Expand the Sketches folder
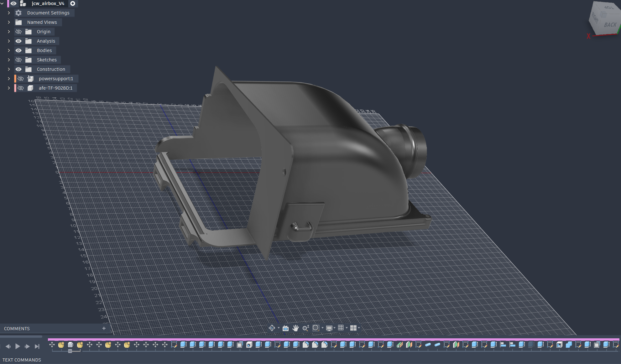The height and width of the screenshot is (364, 621). [x=9, y=60]
